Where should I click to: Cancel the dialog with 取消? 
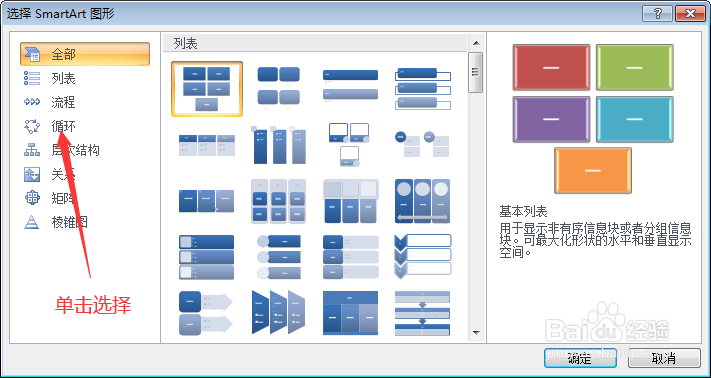(x=664, y=358)
